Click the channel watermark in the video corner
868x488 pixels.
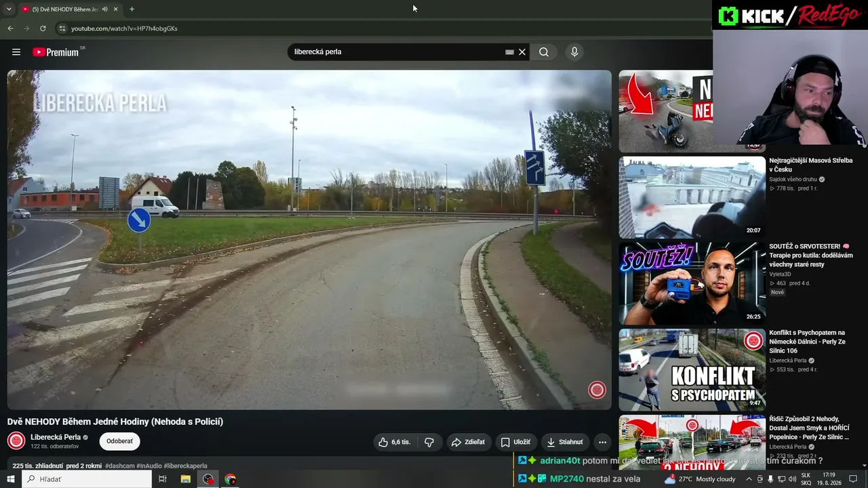point(597,390)
